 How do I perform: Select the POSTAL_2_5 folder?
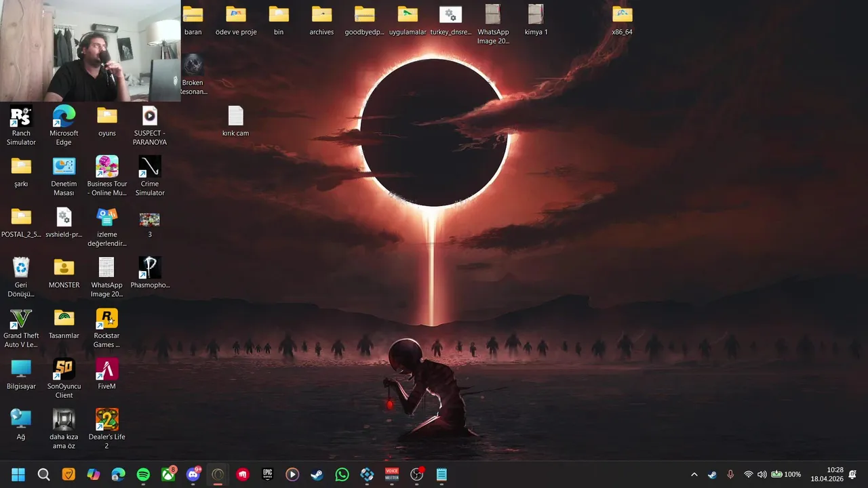pyautogui.click(x=21, y=223)
